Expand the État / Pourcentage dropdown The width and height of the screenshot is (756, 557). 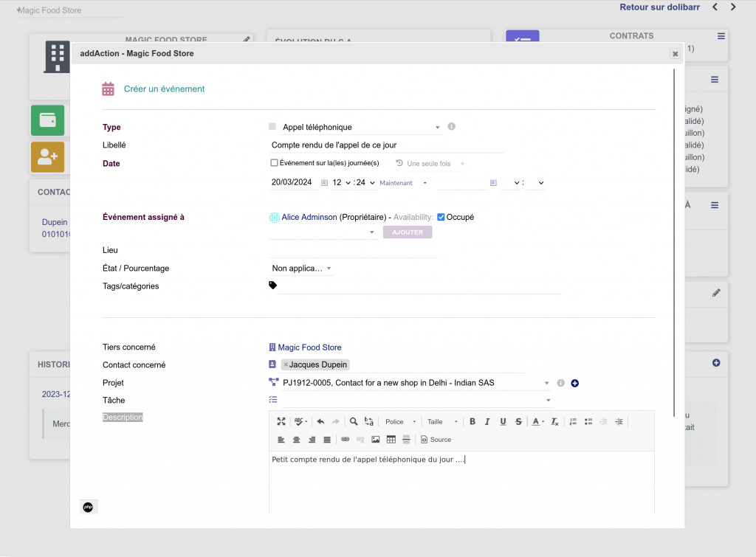click(302, 269)
